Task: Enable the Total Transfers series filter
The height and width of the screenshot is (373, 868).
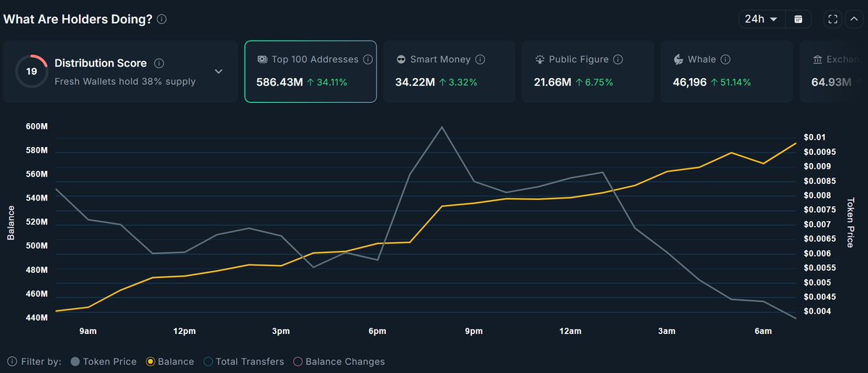Action: [244, 361]
